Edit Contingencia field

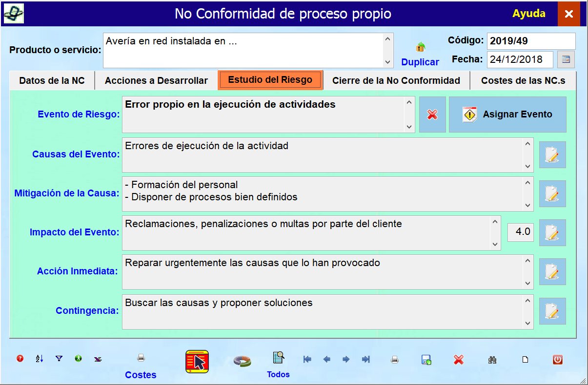(552, 311)
